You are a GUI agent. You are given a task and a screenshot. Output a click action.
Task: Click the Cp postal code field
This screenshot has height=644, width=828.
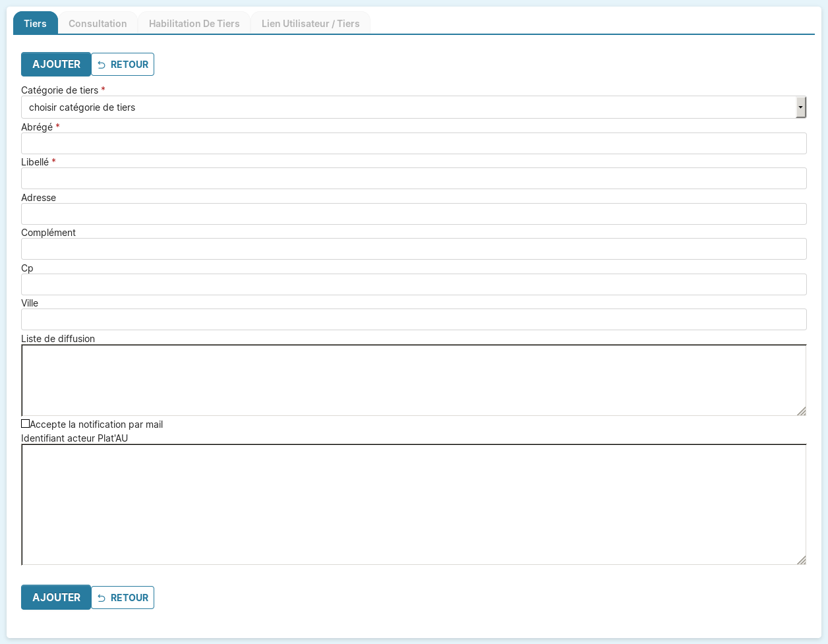click(x=413, y=284)
